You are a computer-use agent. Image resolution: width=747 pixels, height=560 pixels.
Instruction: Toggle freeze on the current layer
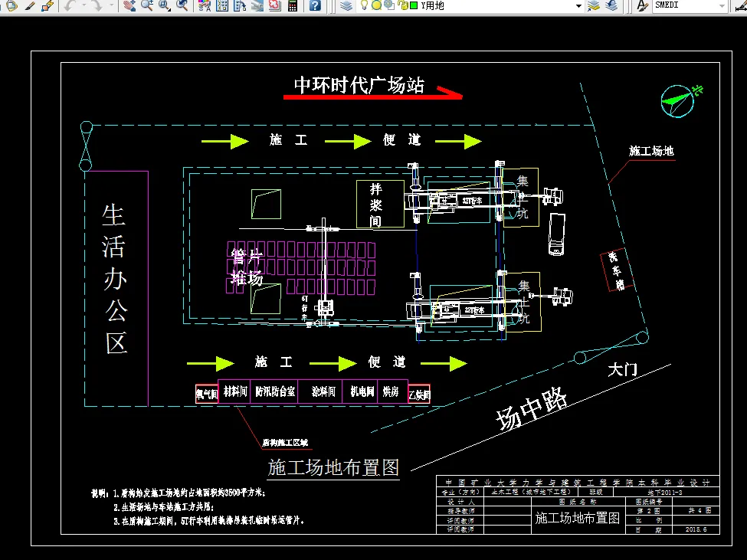pyautogui.click(x=375, y=6)
